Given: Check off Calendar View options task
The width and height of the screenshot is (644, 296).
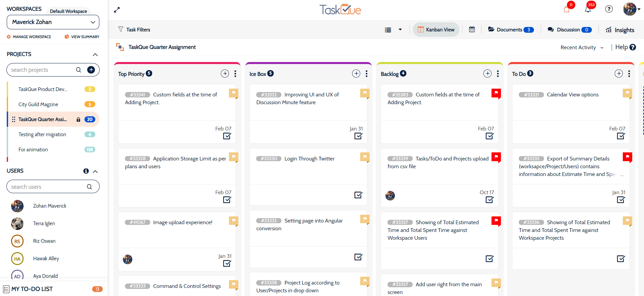Looking at the screenshot, I should [x=621, y=136].
